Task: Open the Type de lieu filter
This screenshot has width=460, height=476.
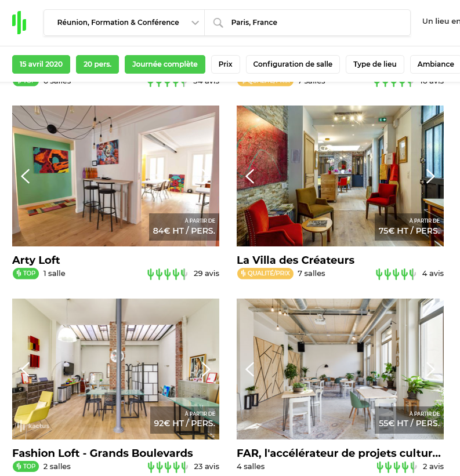Action: 375,64
